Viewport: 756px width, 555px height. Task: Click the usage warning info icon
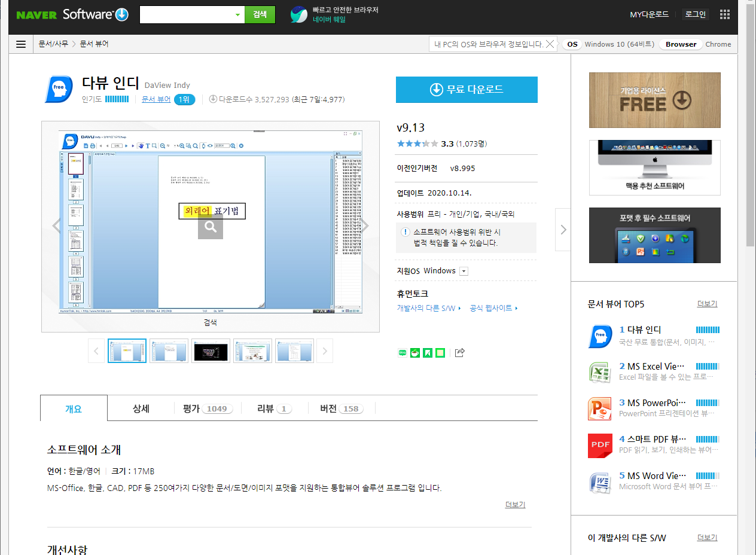coord(406,232)
